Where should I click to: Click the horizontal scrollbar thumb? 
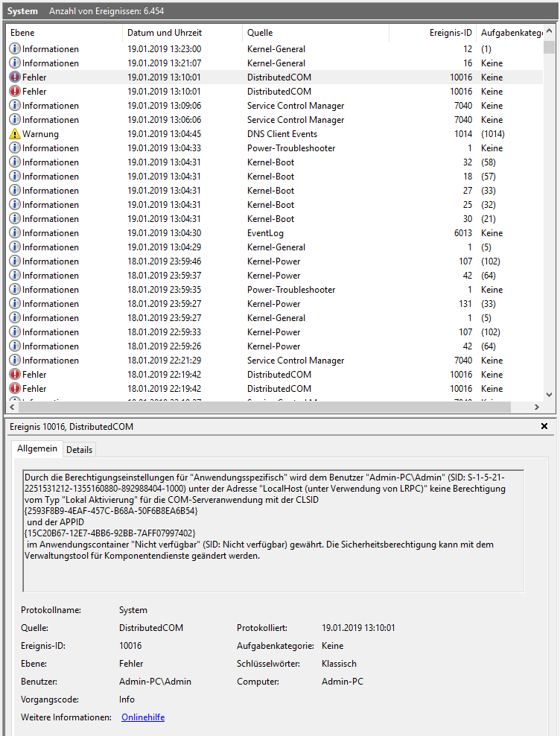click(265, 407)
